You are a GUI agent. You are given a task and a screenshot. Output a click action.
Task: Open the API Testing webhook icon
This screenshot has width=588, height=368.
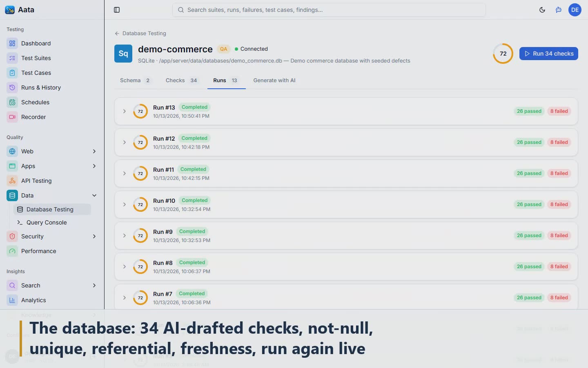(x=12, y=181)
